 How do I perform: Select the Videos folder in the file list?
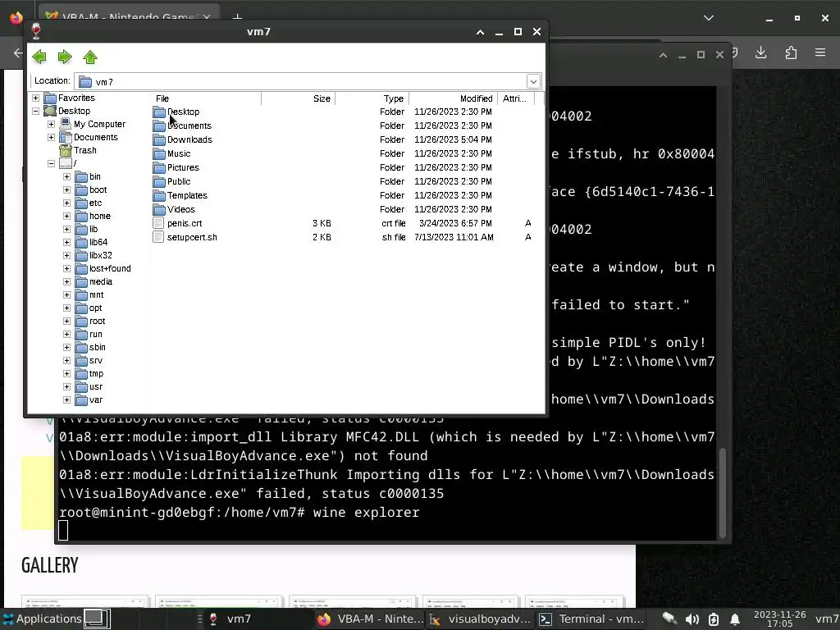coord(181,209)
